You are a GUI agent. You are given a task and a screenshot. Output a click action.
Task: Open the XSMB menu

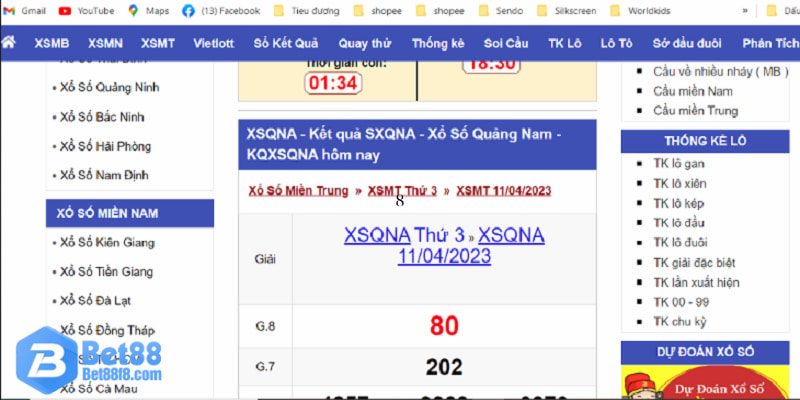(52, 44)
